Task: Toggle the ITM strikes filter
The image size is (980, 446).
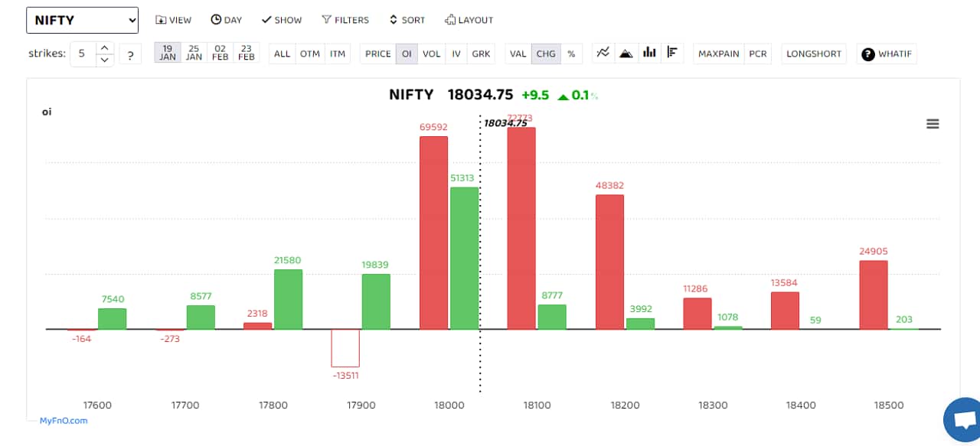Action: pyautogui.click(x=338, y=54)
